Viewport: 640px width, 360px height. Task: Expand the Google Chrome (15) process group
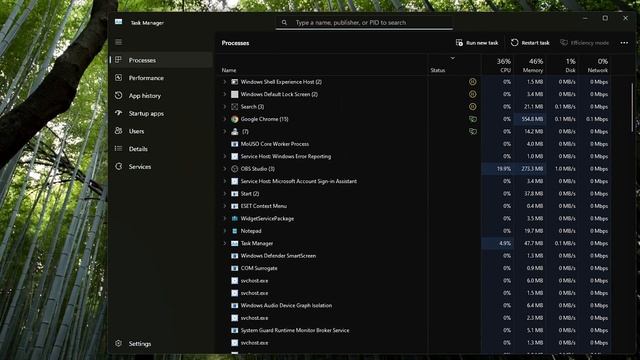click(x=224, y=119)
